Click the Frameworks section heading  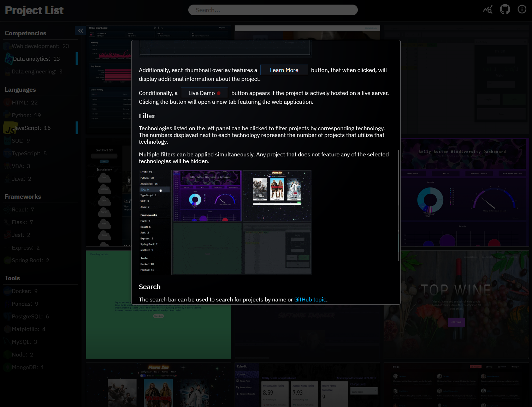(x=23, y=197)
